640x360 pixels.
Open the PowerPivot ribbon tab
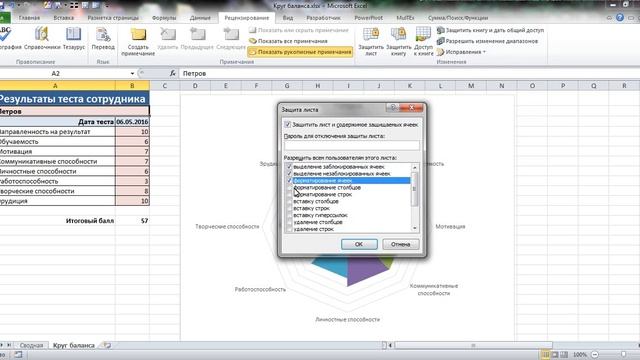click(x=369, y=18)
